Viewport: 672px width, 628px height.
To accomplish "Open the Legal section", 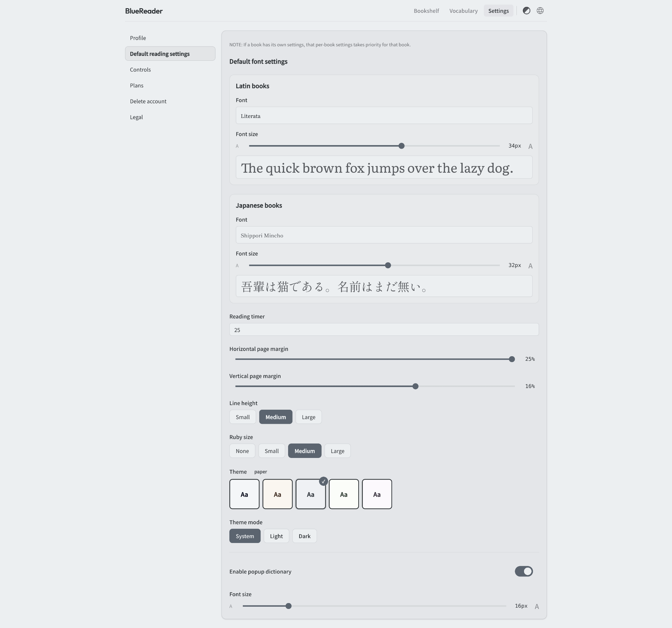I will (170, 117).
